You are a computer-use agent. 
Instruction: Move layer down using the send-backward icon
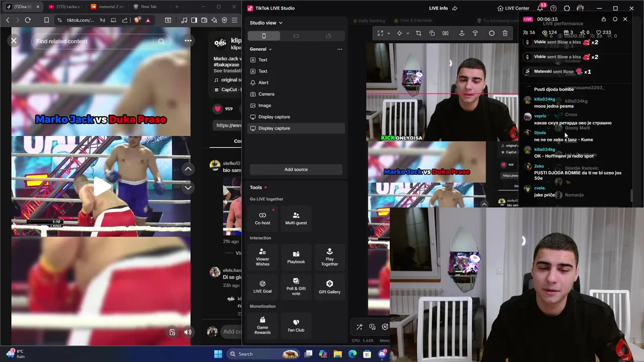pos(475,33)
